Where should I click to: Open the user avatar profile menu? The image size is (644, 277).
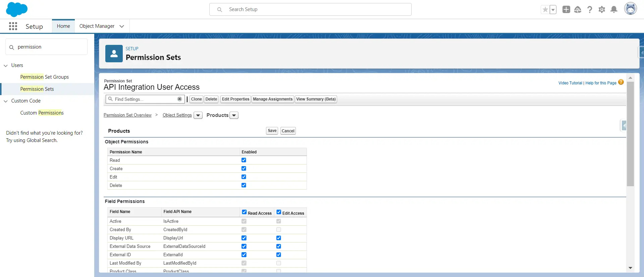tap(630, 9)
